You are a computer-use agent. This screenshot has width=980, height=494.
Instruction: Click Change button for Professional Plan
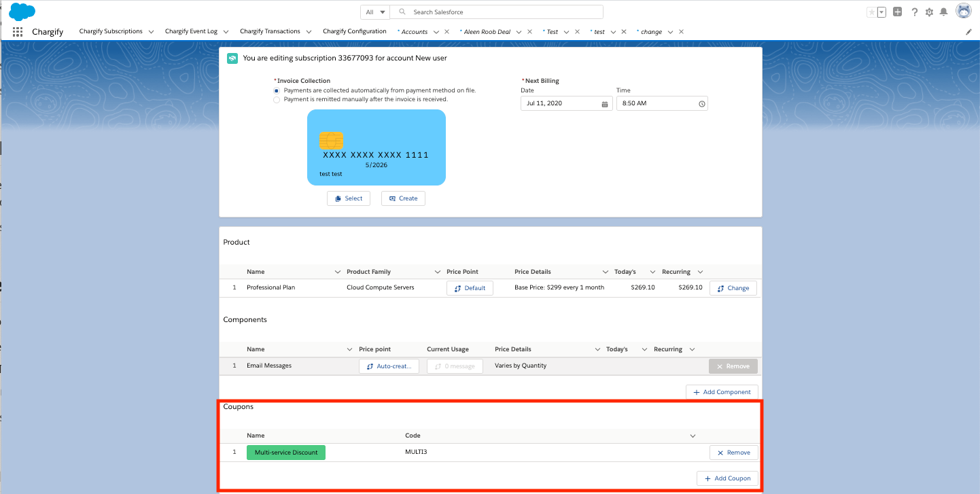[x=733, y=288]
